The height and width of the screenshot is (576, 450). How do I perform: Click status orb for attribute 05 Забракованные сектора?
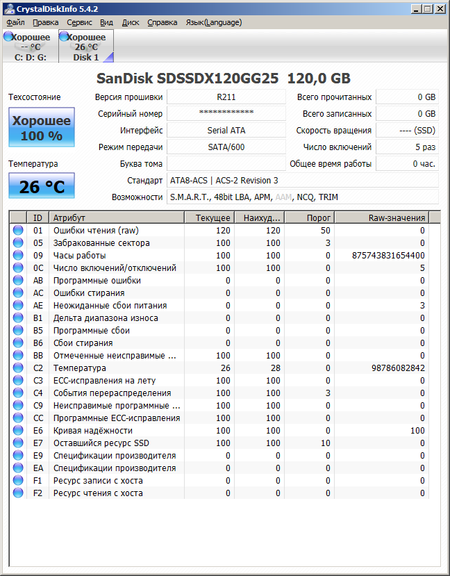coord(18,243)
